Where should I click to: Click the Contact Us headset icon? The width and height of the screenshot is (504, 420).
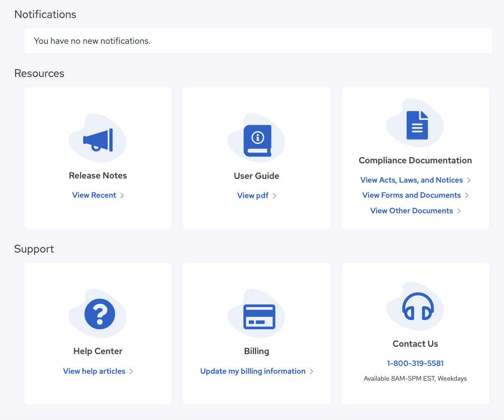click(x=418, y=307)
